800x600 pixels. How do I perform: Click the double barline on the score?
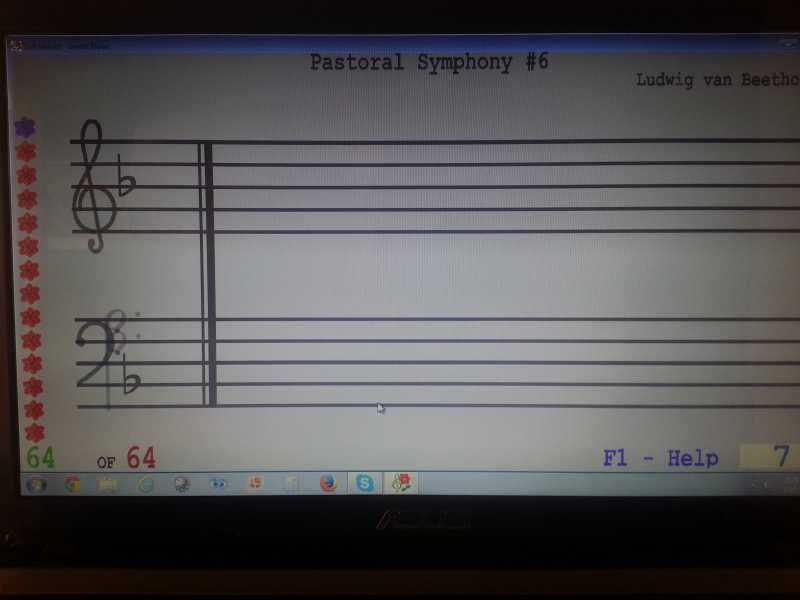pyautogui.click(x=208, y=274)
